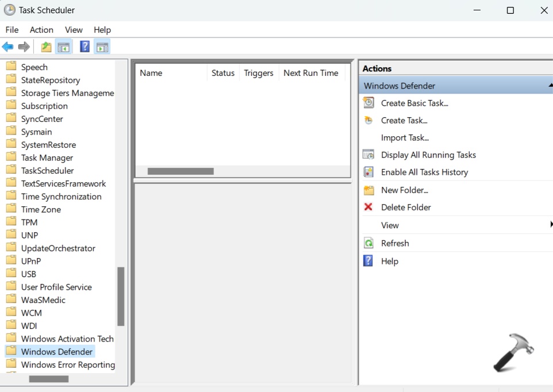Image resolution: width=553 pixels, height=392 pixels.
Task: Collapse the Windows Defender actions section
Action: point(550,85)
